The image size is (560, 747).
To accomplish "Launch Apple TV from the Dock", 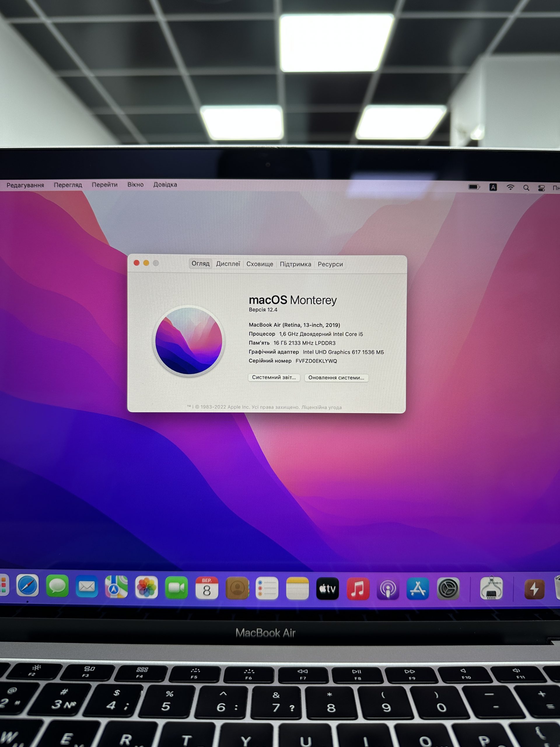I will pyautogui.click(x=328, y=589).
